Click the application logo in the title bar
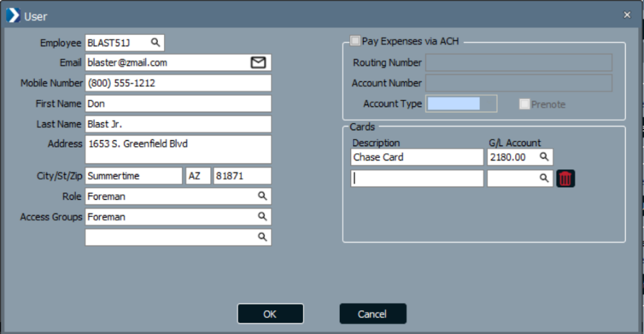Viewport: 644px width, 334px height. (x=13, y=16)
